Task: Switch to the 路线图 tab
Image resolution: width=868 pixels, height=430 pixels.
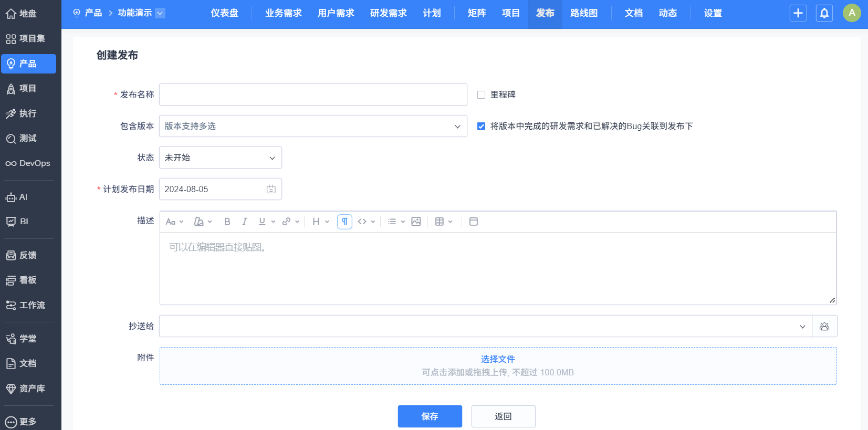Action: pyautogui.click(x=583, y=13)
